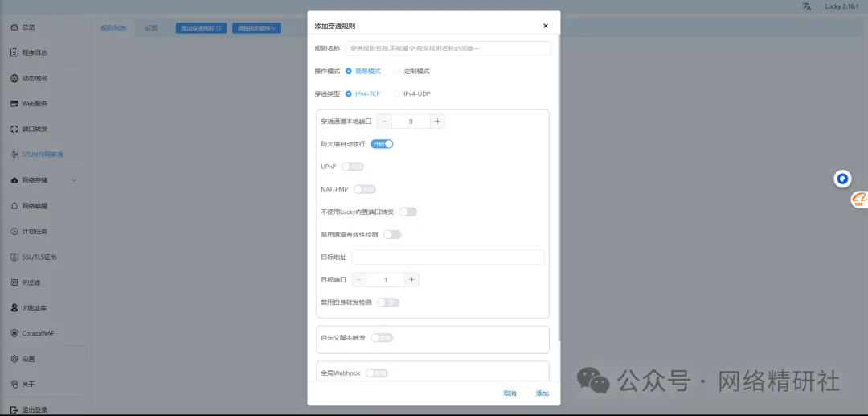Screen dimensions: 868x416
Task: Click the 设置 gear icon in sidebar
Action: [14, 359]
